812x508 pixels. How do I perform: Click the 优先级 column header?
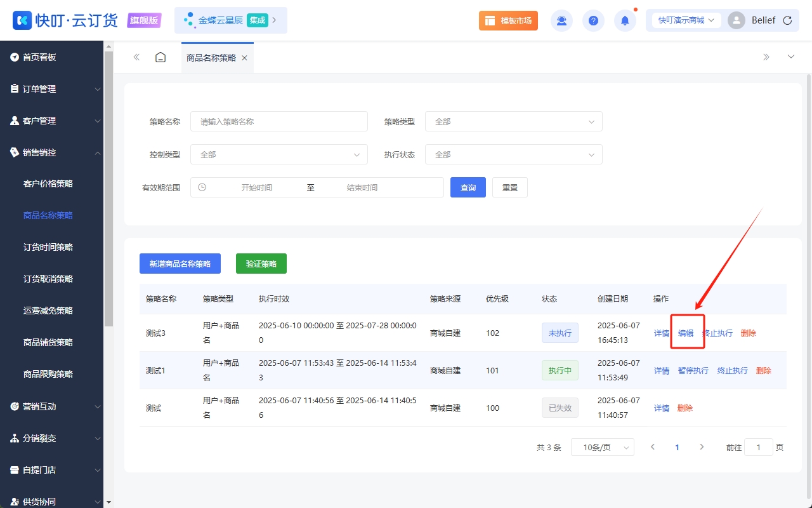pos(497,298)
